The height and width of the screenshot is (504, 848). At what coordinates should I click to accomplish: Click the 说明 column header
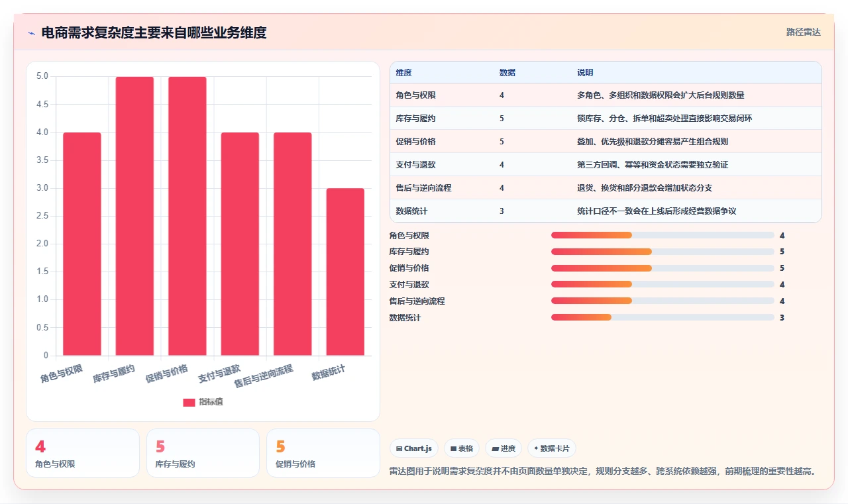click(x=585, y=73)
